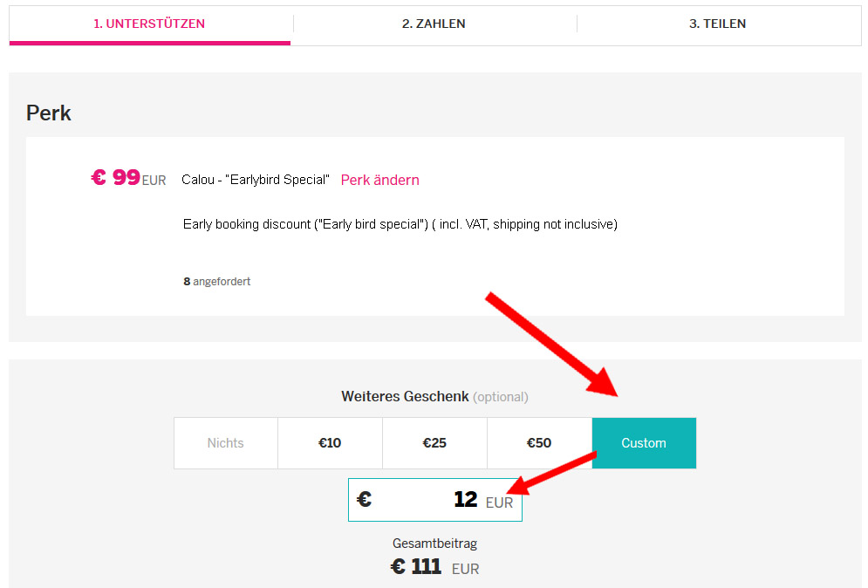Click the early booking discount description text
This screenshot has width=868, height=588.
click(x=400, y=224)
